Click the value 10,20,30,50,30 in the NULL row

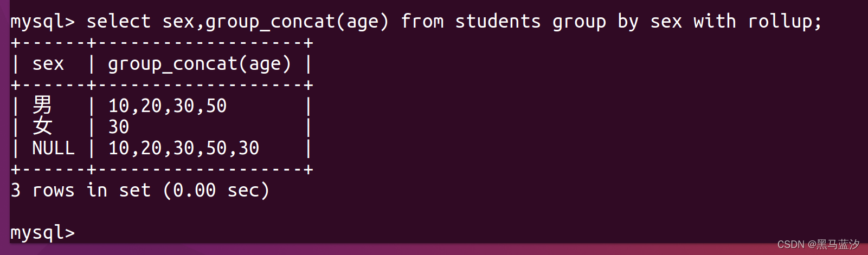coord(184,148)
